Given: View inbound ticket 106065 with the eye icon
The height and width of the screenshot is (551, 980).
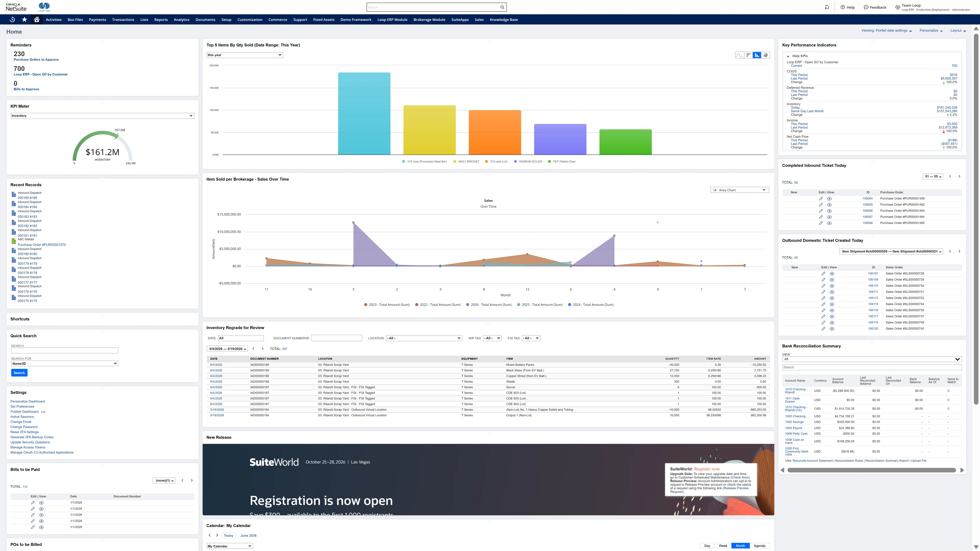Looking at the screenshot, I should [x=829, y=205].
